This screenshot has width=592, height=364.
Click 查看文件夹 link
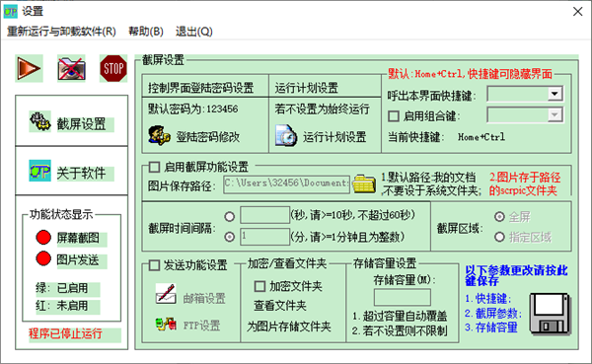280,306
